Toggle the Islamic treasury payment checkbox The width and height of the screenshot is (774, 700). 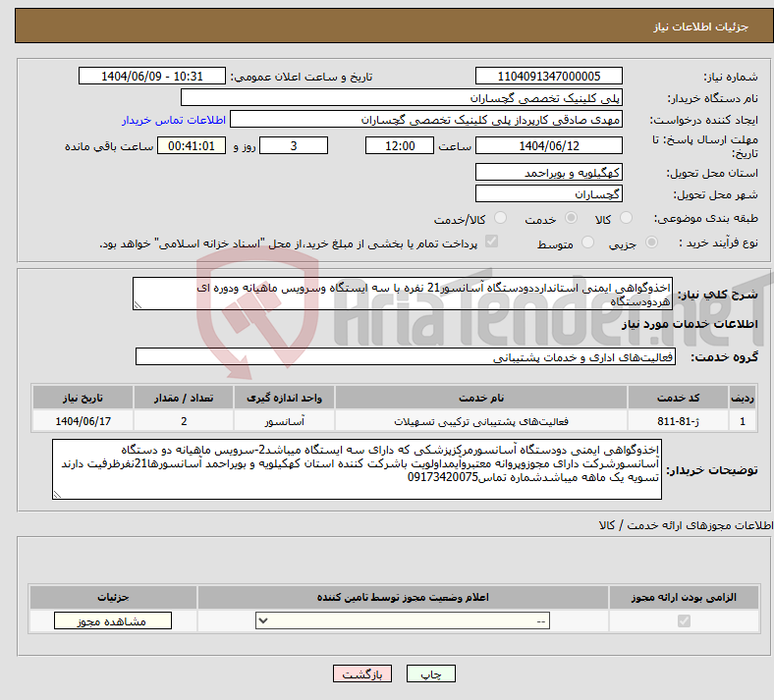coord(492,242)
